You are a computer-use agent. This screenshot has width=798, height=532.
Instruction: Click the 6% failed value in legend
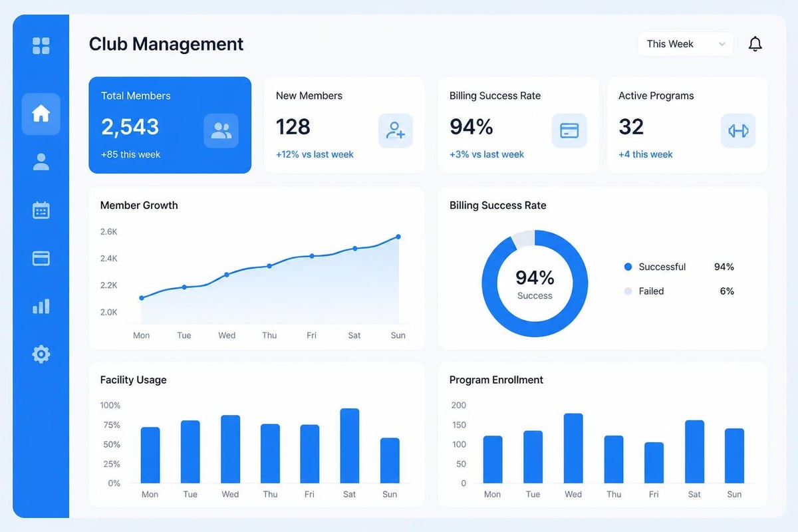[727, 291]
